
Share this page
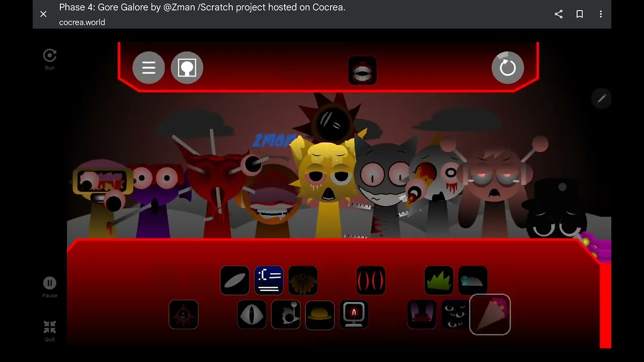click(x=558, y=14)
